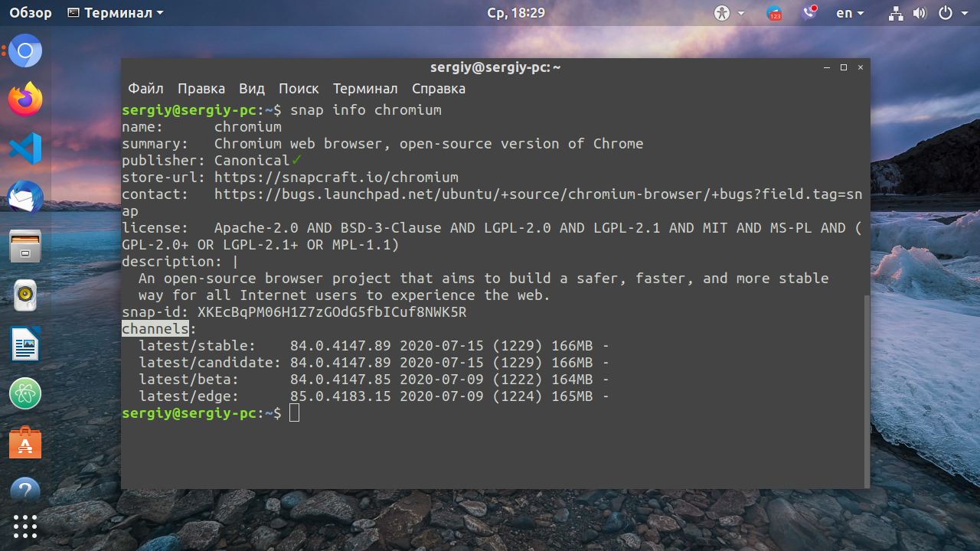The height and width of the screenshot is (551, 980).
Task: Minimize the terminal window
Action: pos(827,67)
